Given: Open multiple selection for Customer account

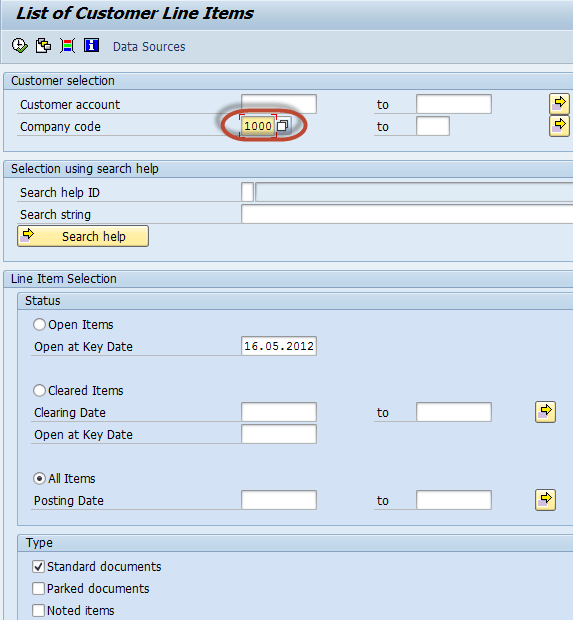Looking at the screenshot, I should point(559,104).
